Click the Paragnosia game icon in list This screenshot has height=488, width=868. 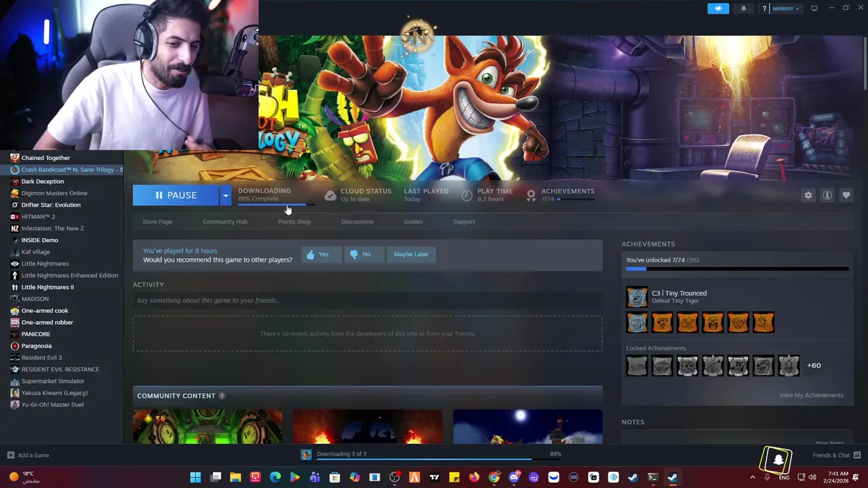click(x=15, y=346)
